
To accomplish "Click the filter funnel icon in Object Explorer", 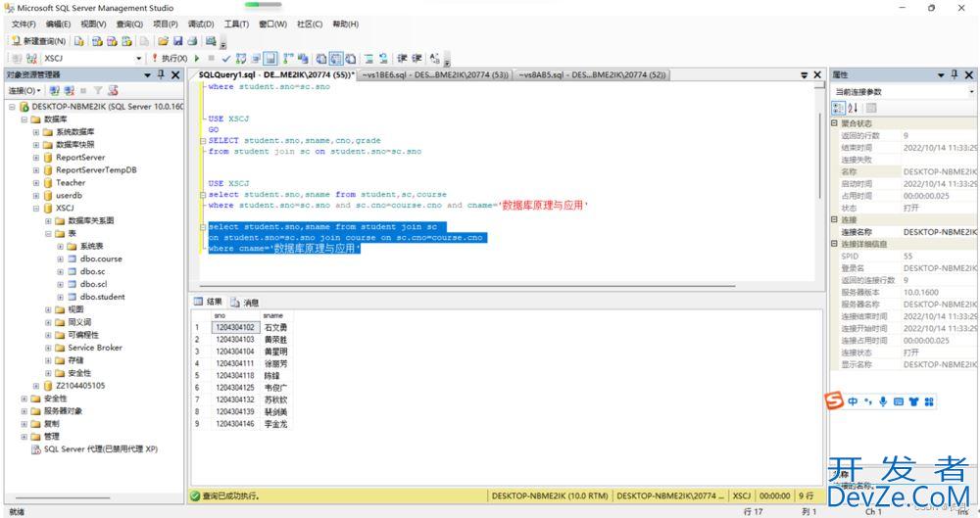I will pos(98,91).
